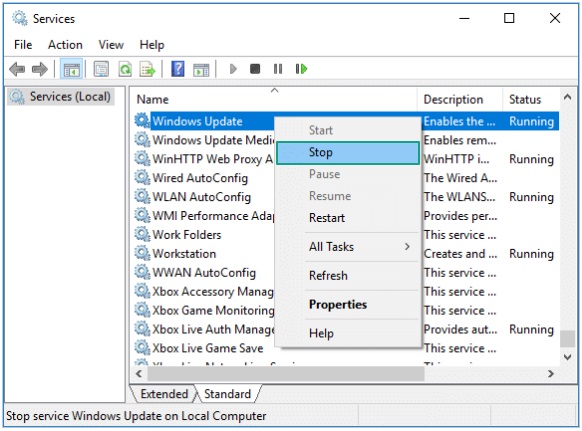Choose Stop in the context menu
582x431 pixels.
click(x=348, y=153)
